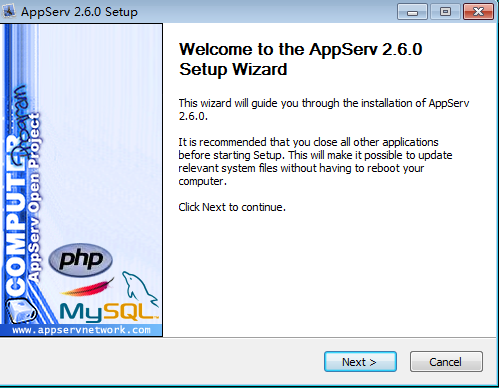Viewport: 499px width, 388px height.
Task: Click the computer icon at banner bottom-left
Action: (20, 311)
